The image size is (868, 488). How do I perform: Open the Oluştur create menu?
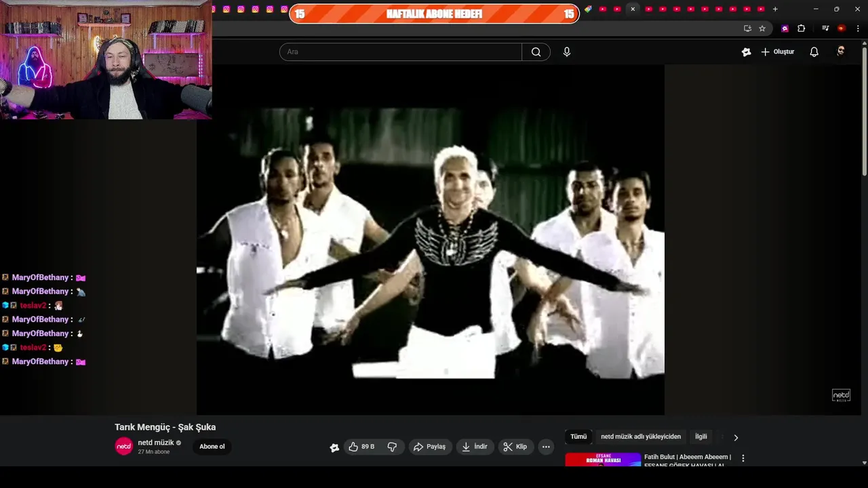(x=777, y=52)
